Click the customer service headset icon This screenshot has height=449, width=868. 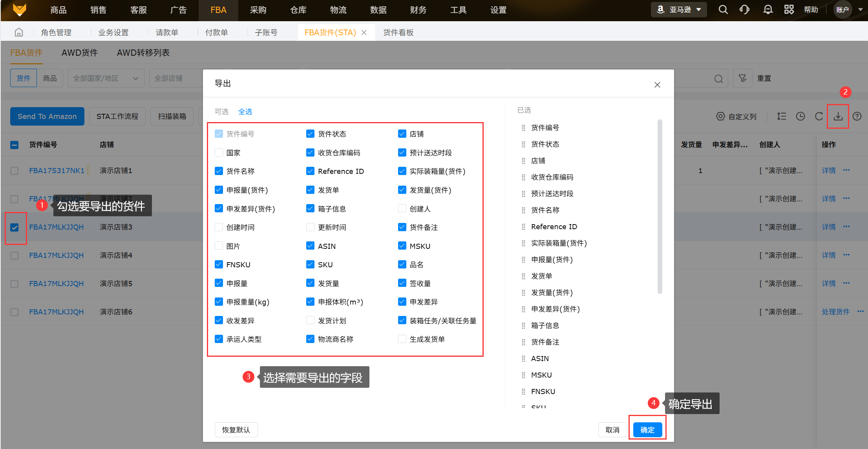[x=744, y=10]
